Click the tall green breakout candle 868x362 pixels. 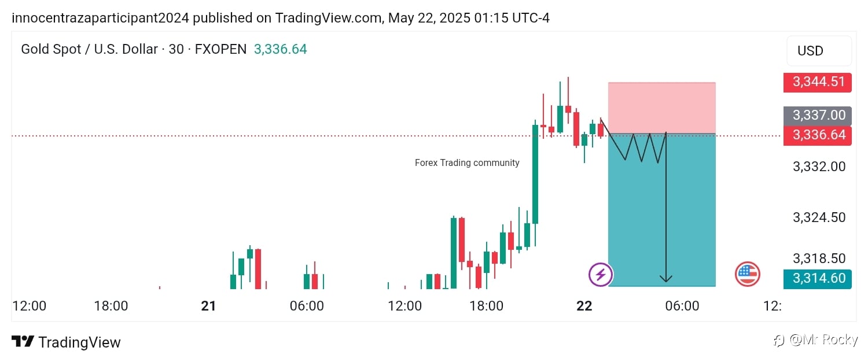(x=535, y=173)
